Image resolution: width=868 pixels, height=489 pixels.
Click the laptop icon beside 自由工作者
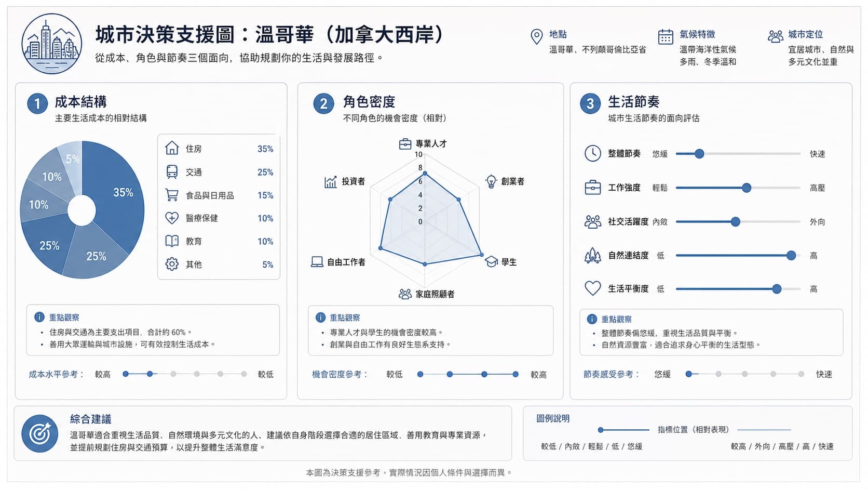(x=317, y=261)
